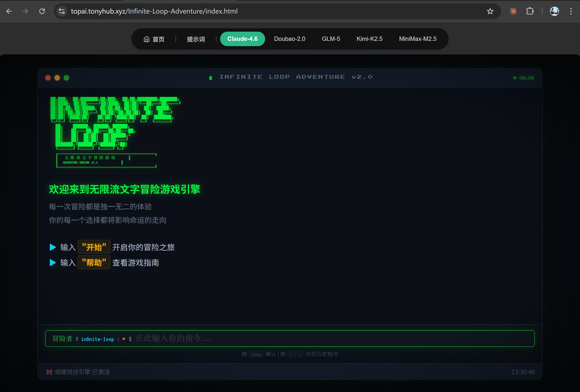The height and width of the screenshot is (392, 580).
Task: Focus the command input field
Action: (x=324, y=338)
